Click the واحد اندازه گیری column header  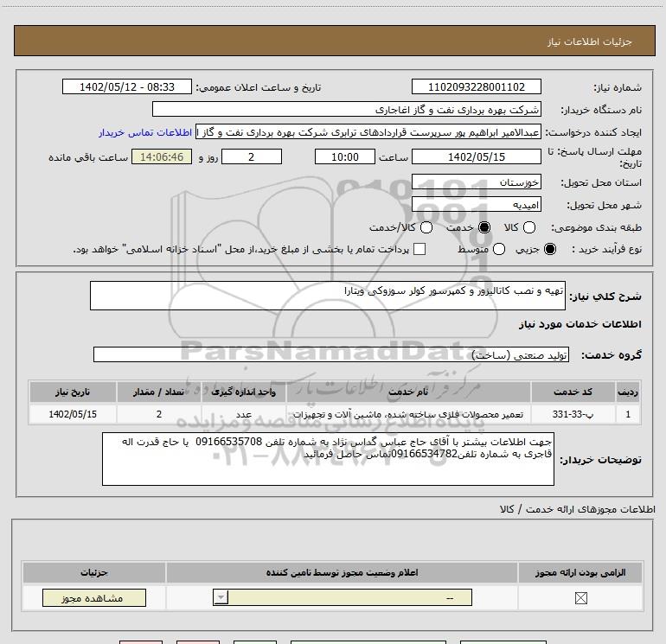(x=244, y=392)
